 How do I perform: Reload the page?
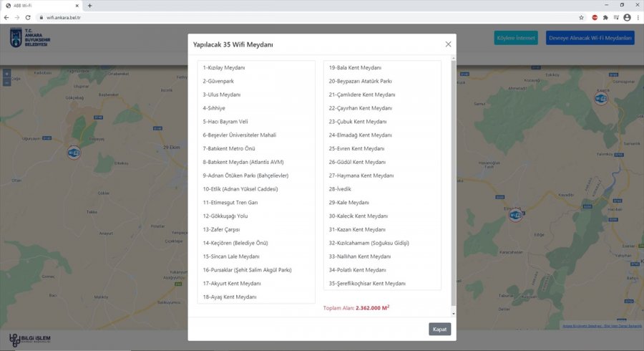point(28,17)
